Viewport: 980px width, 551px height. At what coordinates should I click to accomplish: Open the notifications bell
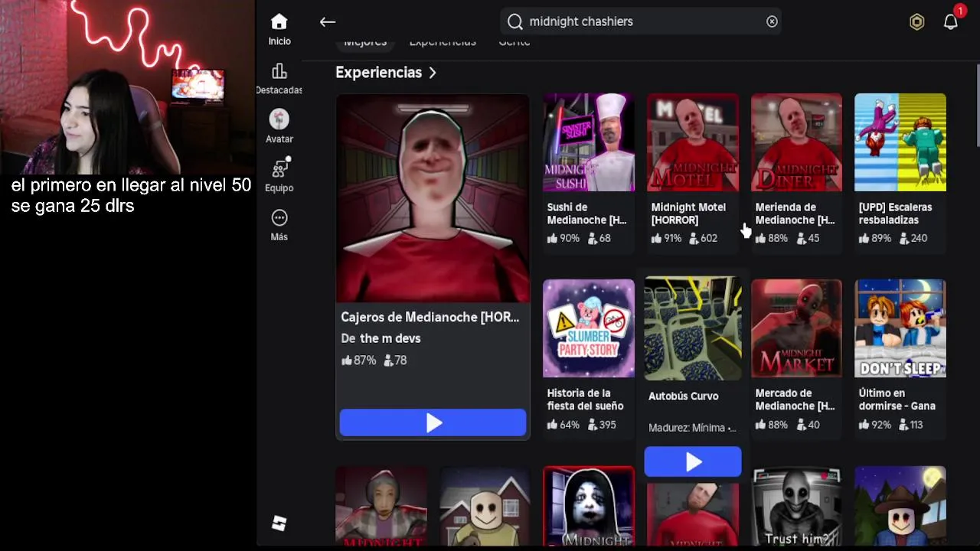(951, 21)
